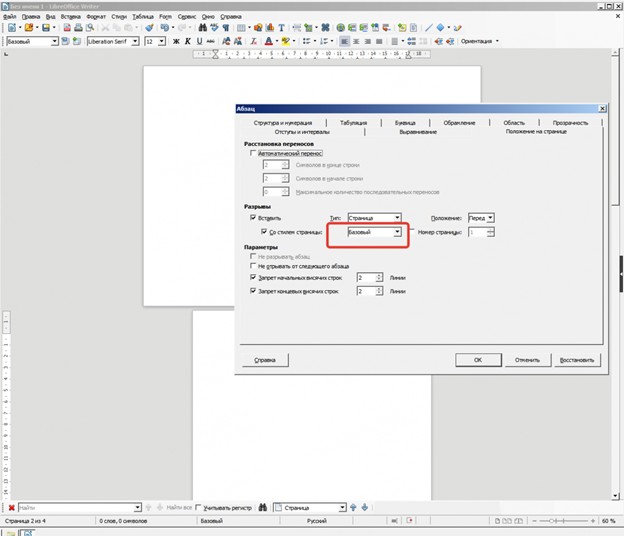Open the Формат menu
The height and width of the screenshot is (536, 624).
(x=96, y=16)
